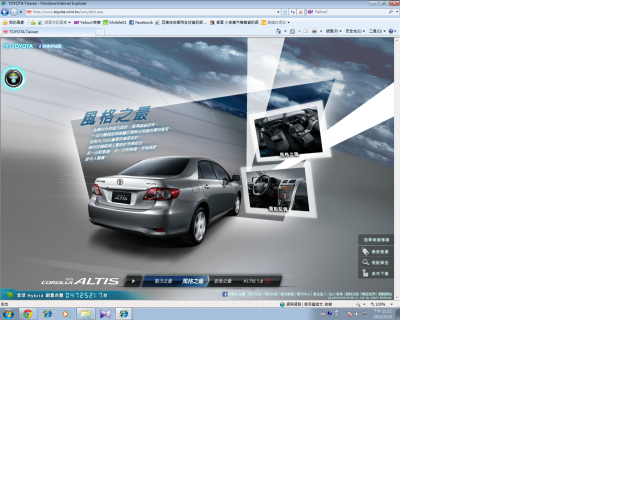Click the glowing round emblem button at left

coord(13,78)
